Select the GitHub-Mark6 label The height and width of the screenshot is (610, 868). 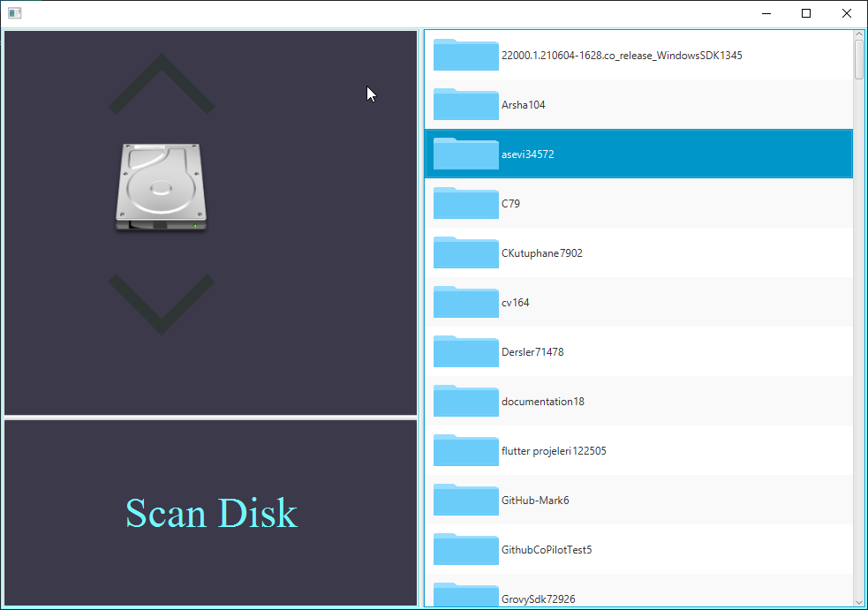point(535,501)
